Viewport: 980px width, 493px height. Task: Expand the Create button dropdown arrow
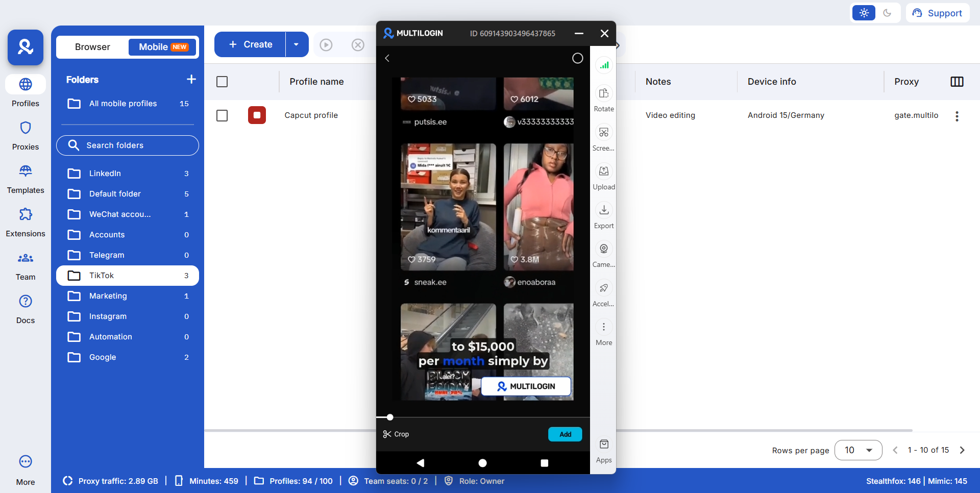(x=297, y=45)
